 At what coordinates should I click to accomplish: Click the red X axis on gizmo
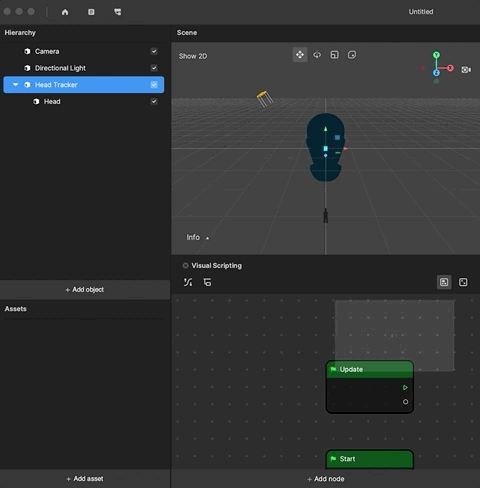click(450, 68)
